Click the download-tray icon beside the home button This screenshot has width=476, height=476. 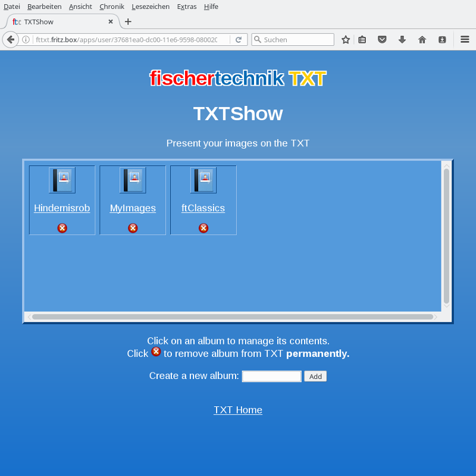(x=442, y=40)
